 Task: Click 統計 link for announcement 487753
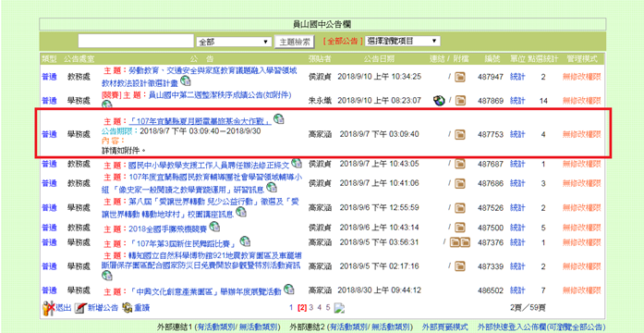[x=517, y=134]
